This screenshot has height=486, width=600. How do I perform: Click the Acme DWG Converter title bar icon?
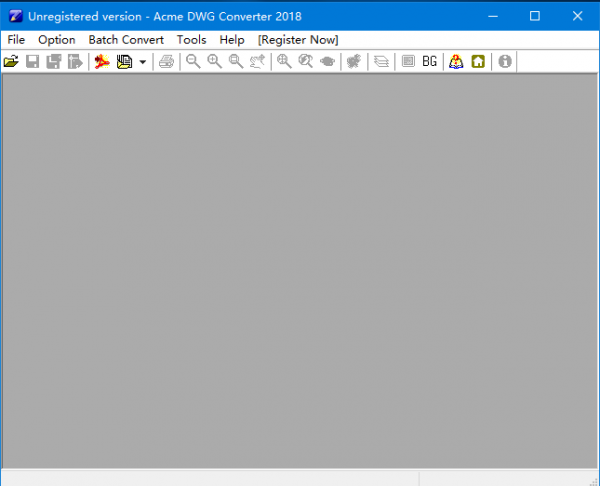16,16
